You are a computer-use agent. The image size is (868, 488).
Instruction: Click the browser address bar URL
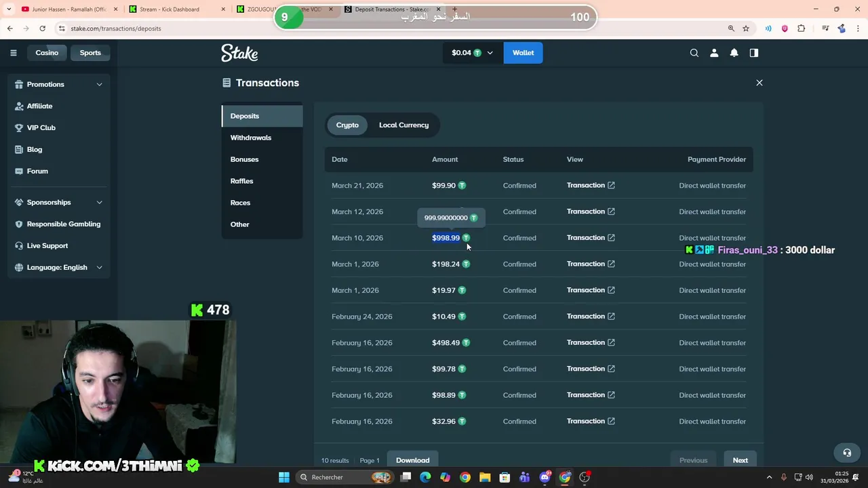[116, 28]
